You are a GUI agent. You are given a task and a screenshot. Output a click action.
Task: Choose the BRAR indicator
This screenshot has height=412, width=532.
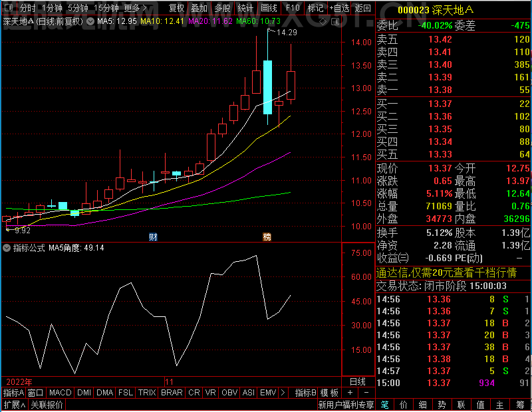point(172,393)
